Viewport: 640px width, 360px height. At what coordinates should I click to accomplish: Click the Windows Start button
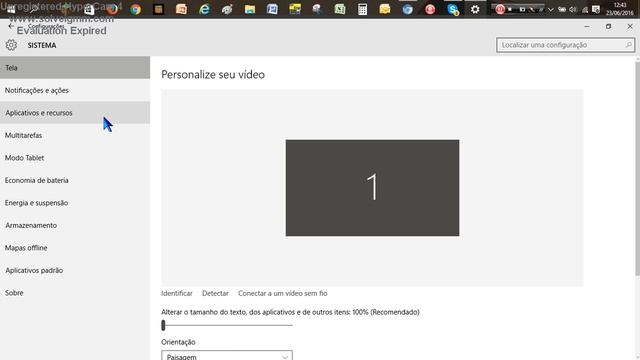coord(11,9)
